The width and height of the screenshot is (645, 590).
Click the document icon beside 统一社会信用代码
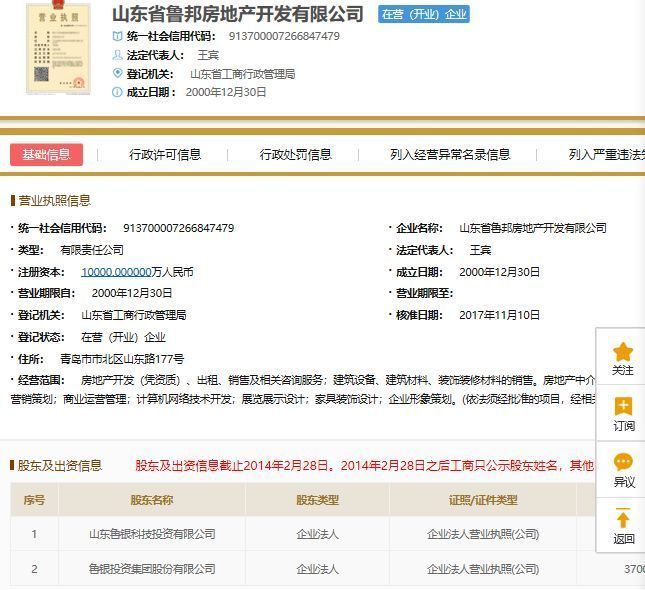[x=117, y=36]
